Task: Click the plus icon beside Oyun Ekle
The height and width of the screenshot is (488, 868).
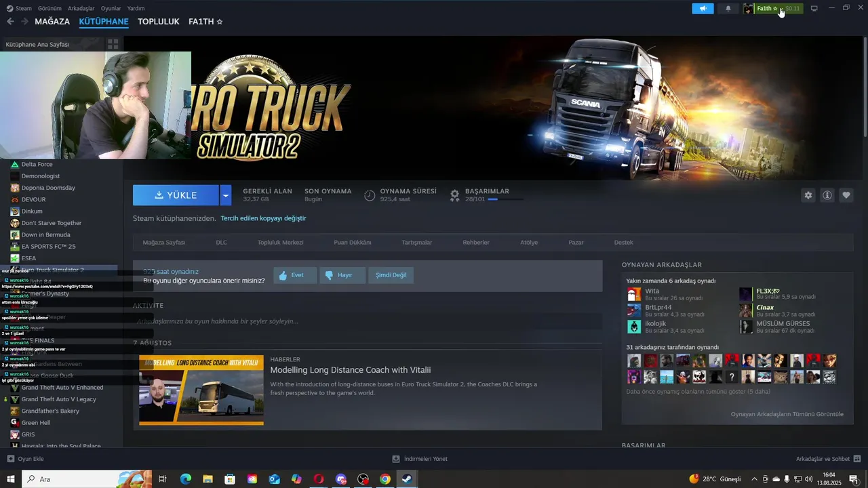Action: coord(10,459)
